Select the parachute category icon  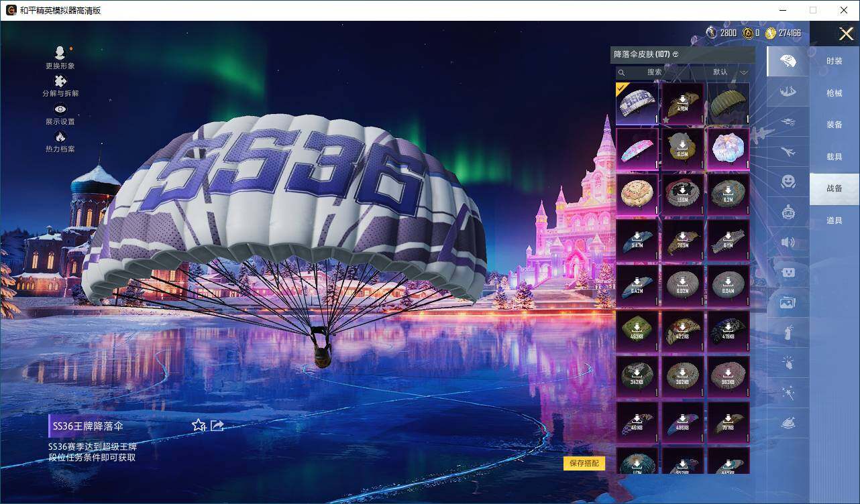pos(788,61)
